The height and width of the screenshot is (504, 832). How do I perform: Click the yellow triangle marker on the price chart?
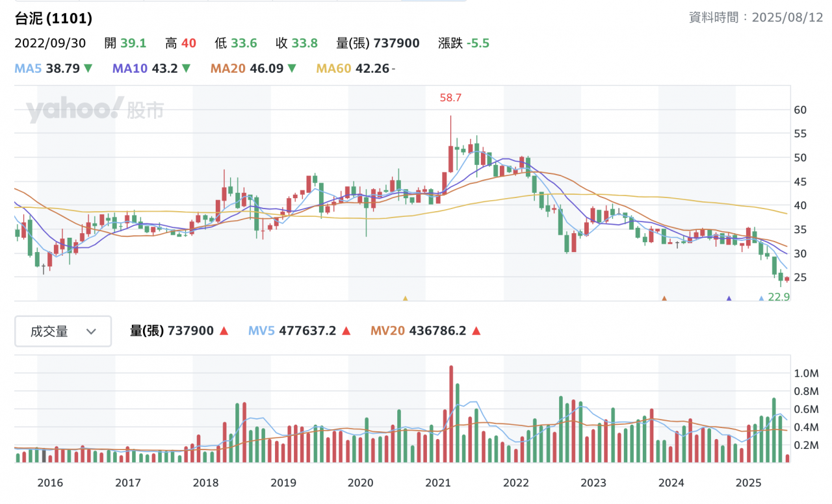405,299
